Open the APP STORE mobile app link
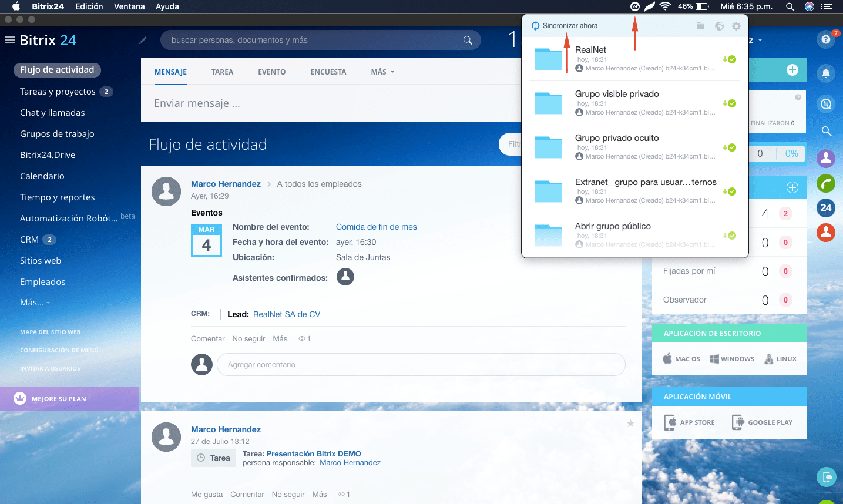The image size is (843, 504). click(689, 422)
